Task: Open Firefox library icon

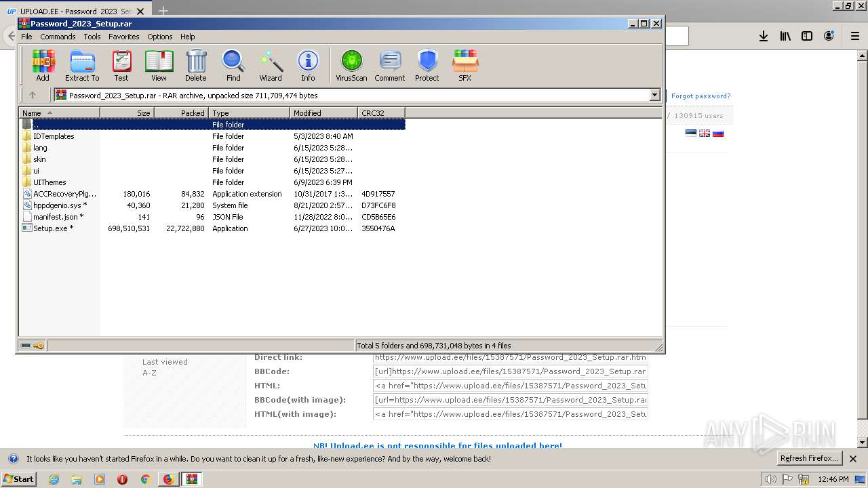Action: click(785, 37)
